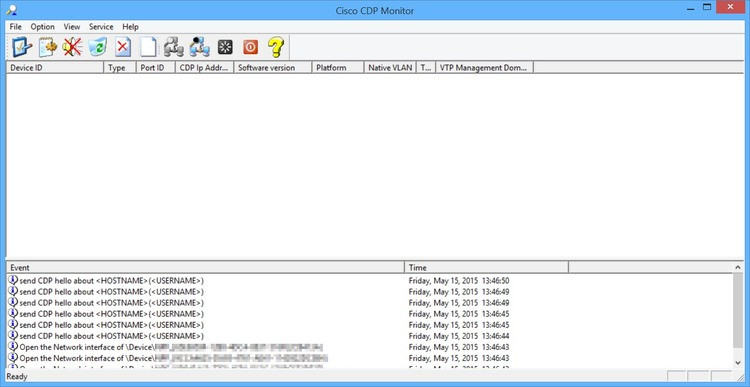The image size is (750, 387).
Task: Sort by the Type column header
Action: pyautogui.click(x=120, y=67)
